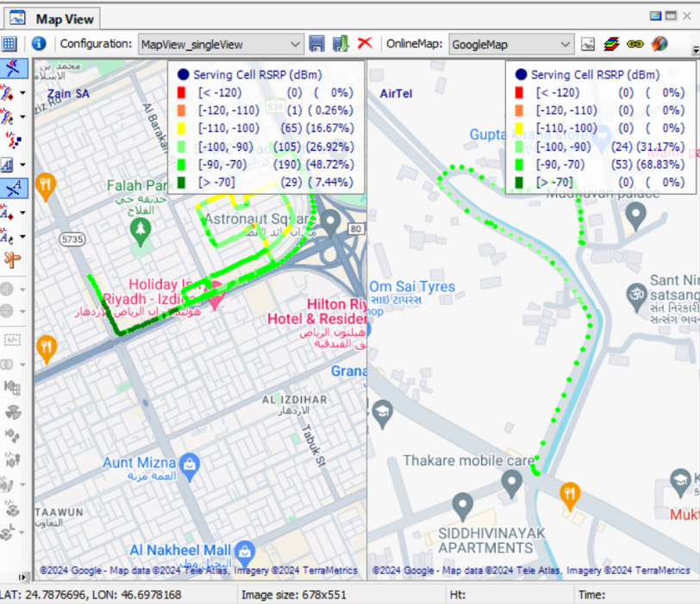Image resolution: width=700 pixels, height=604 pixels.
Task: Click the grid table icon in toolbar
Action: [9, 44]
